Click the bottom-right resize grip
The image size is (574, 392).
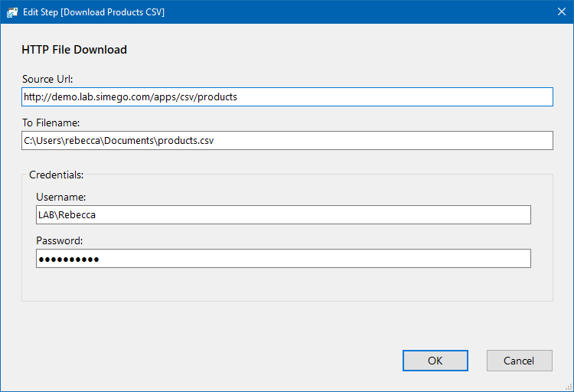569,387
